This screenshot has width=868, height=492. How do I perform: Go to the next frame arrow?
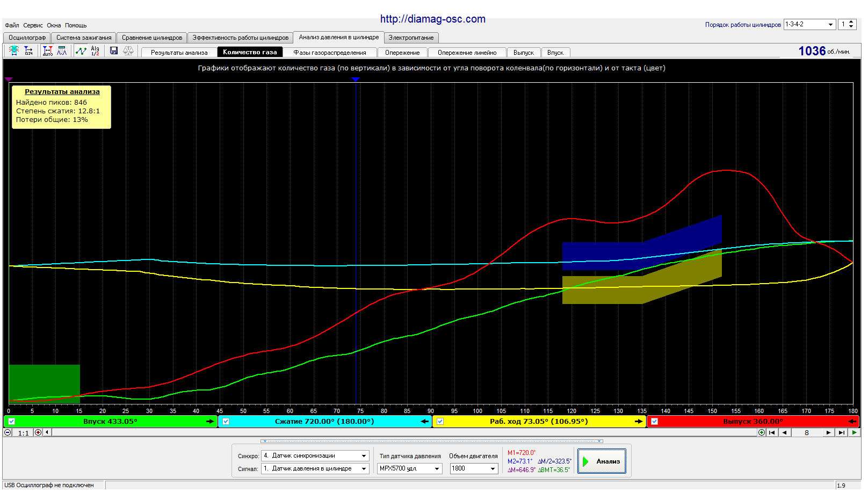pyautogui.click(x=828, y=432)
